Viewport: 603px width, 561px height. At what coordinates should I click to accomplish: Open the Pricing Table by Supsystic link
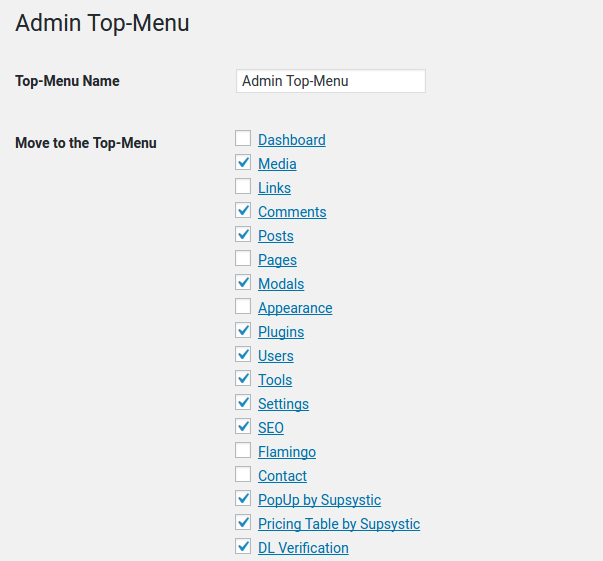click(339, 524)
